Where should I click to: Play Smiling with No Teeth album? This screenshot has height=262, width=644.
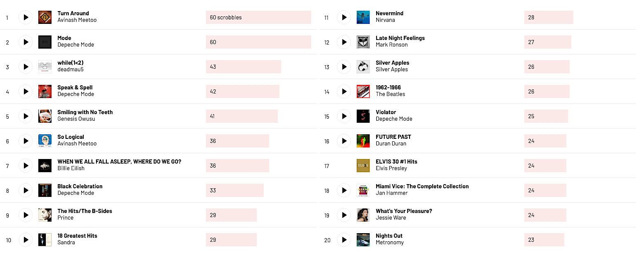click(26, 116)
